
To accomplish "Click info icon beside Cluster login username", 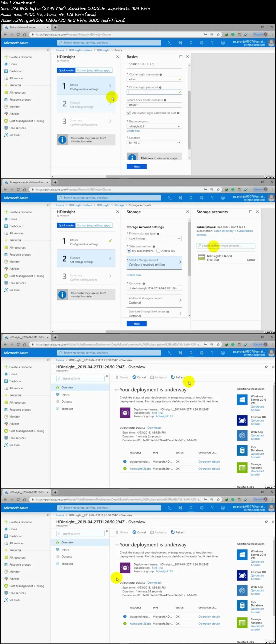I will pyautogui.click(x=161, y=75).
